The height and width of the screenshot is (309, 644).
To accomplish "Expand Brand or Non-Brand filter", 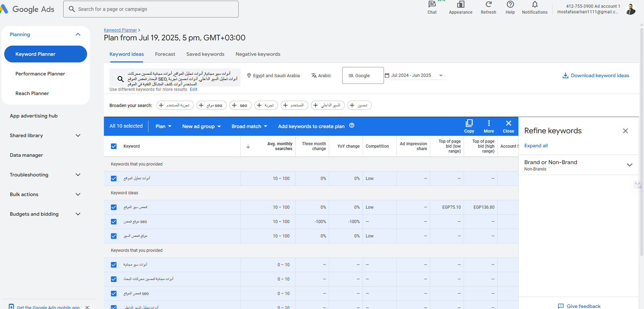I will (630, 165).
